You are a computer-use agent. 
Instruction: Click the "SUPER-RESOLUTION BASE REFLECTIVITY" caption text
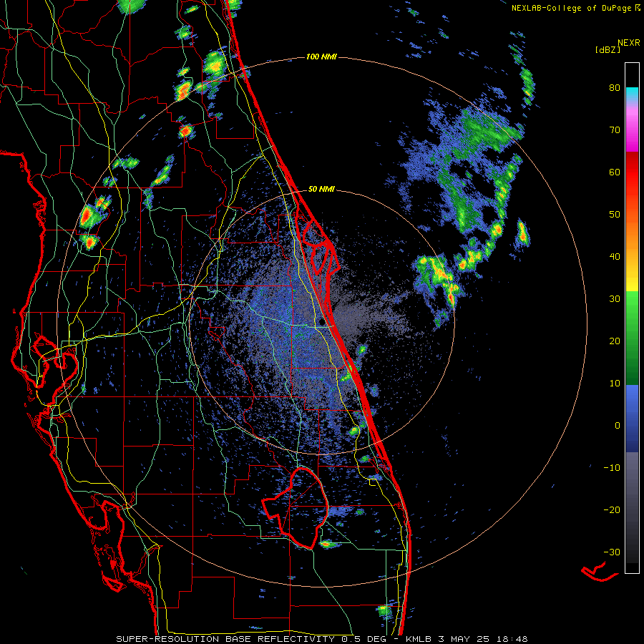[225, 639]
